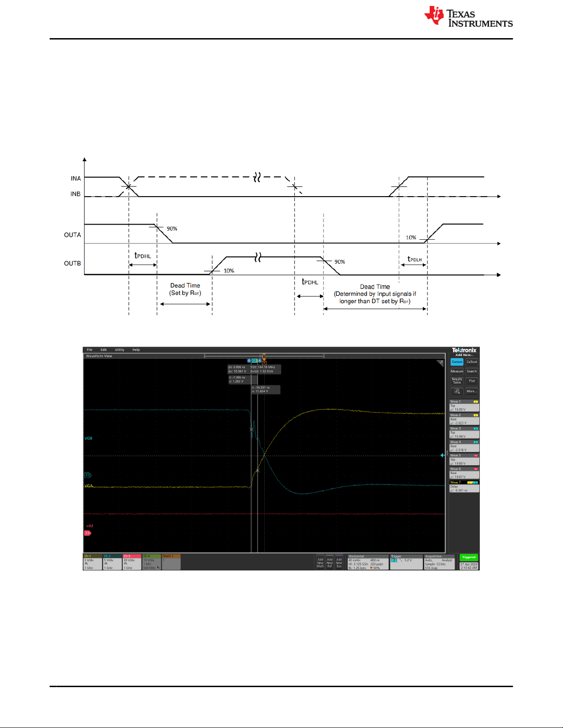
Task: Click Add New Math button
Action: point(320,563)
